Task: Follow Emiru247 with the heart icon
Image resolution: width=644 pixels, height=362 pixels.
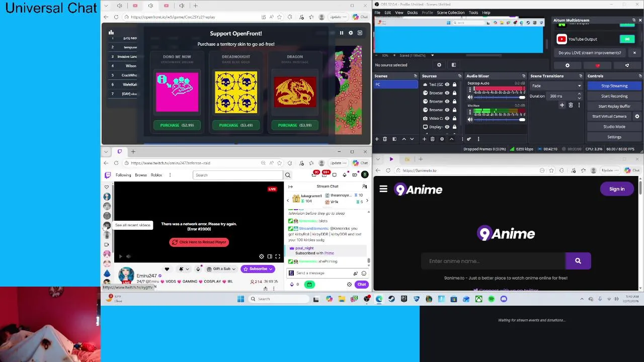Action: (167, 269)
